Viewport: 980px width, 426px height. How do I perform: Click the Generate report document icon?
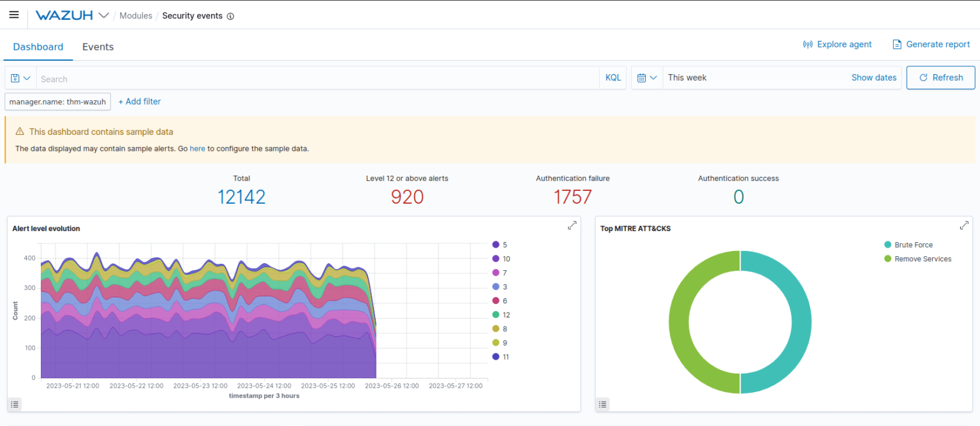(897, 45)
